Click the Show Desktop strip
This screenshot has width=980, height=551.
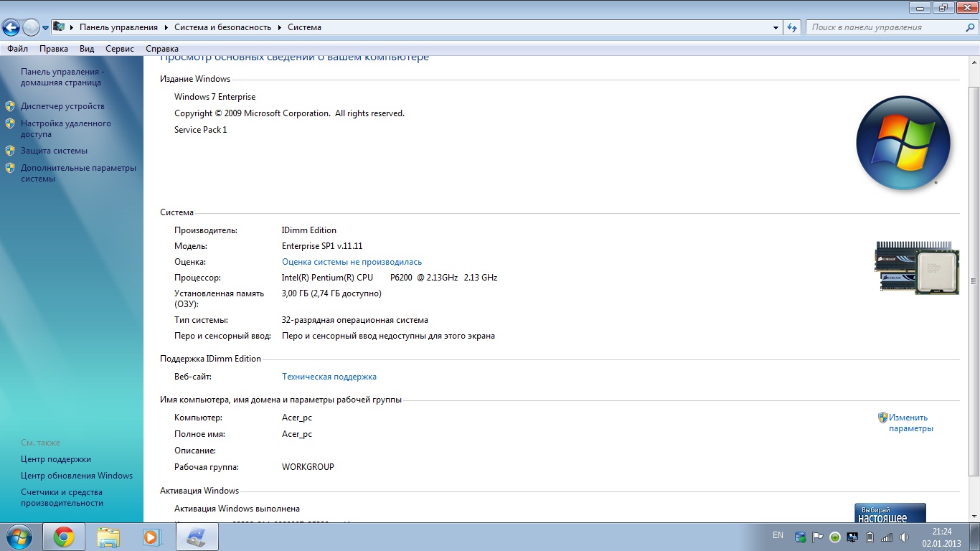pyautogui.click(x=975, y=537)
